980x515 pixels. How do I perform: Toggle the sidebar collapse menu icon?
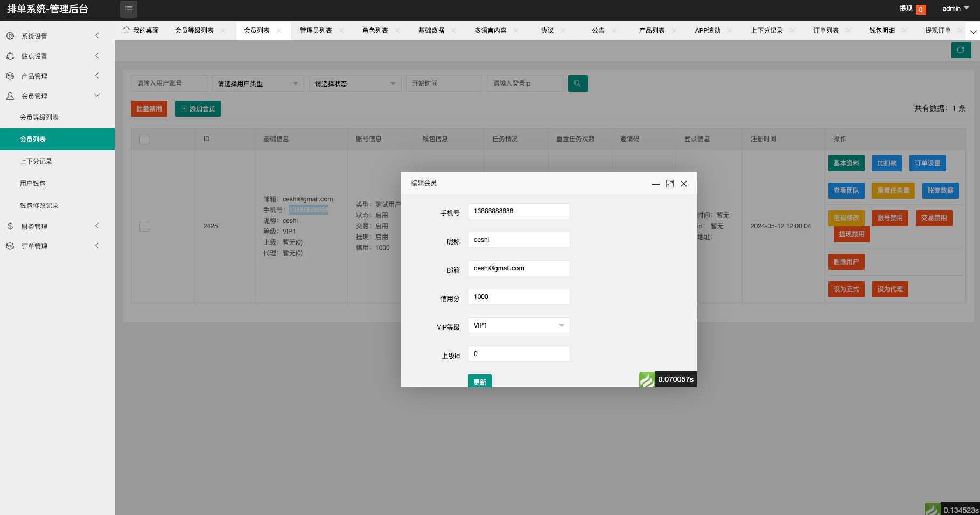129,9
